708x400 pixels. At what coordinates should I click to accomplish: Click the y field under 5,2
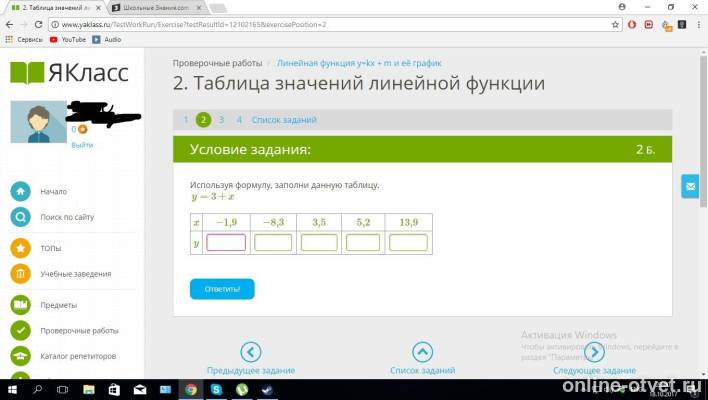point(363,242)
